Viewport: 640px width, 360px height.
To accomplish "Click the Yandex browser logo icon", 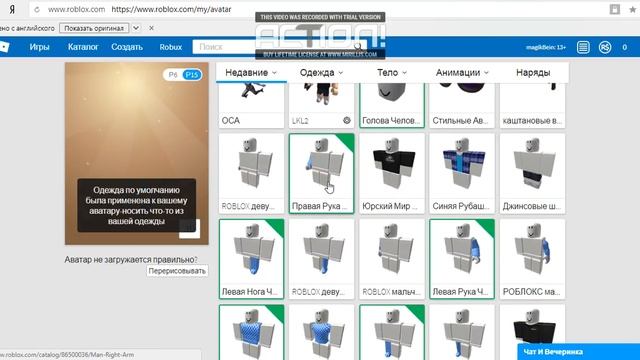I will click(12, 9).
